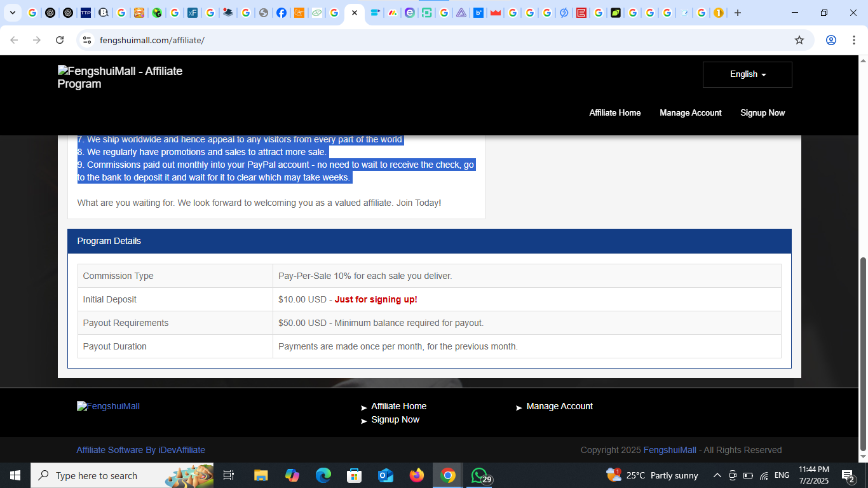Open the tab with the orange number 1 favicon

click(x=719, y=13)
